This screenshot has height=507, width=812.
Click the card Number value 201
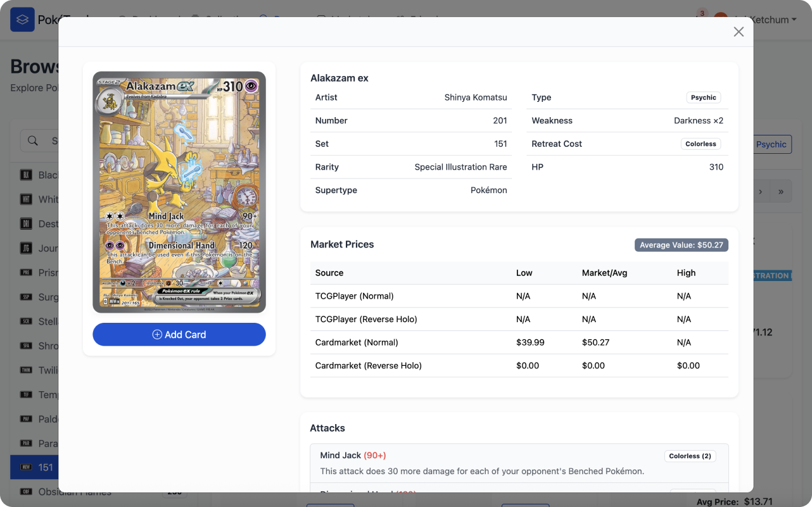tap(500, 120)
